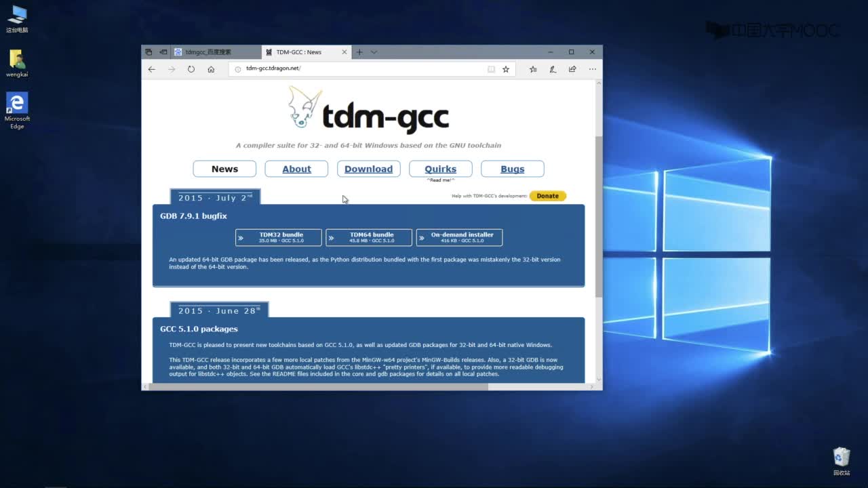Open the Edge favorites hub

click(533, 69)
